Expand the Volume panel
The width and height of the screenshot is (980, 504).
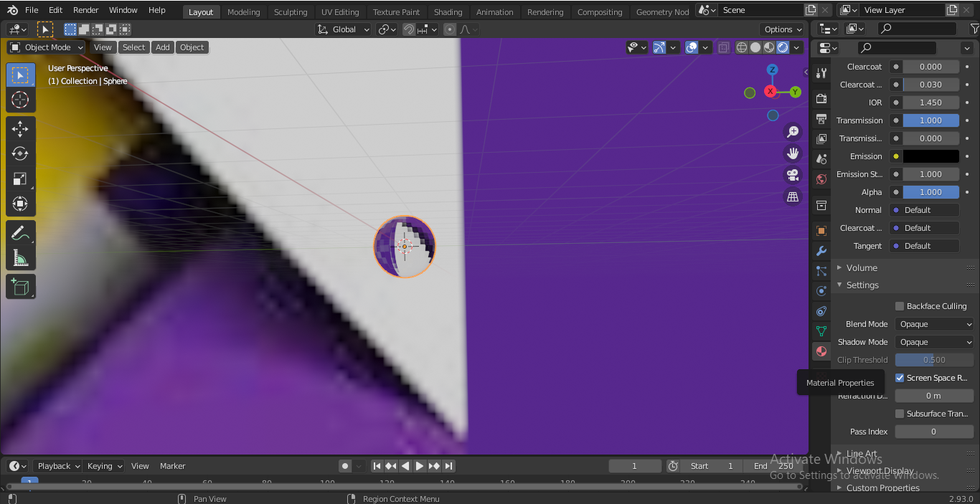[861, 267]
